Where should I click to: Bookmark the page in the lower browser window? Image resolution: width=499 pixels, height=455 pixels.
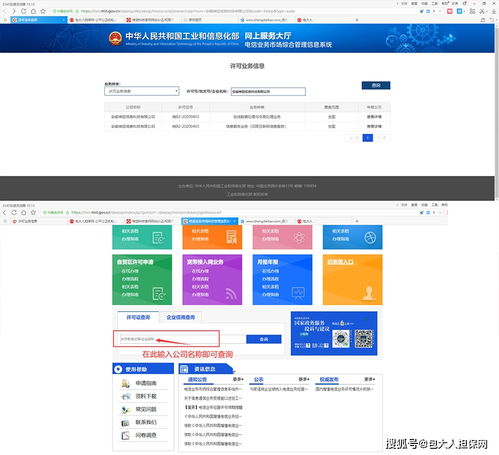coord(33,212)
